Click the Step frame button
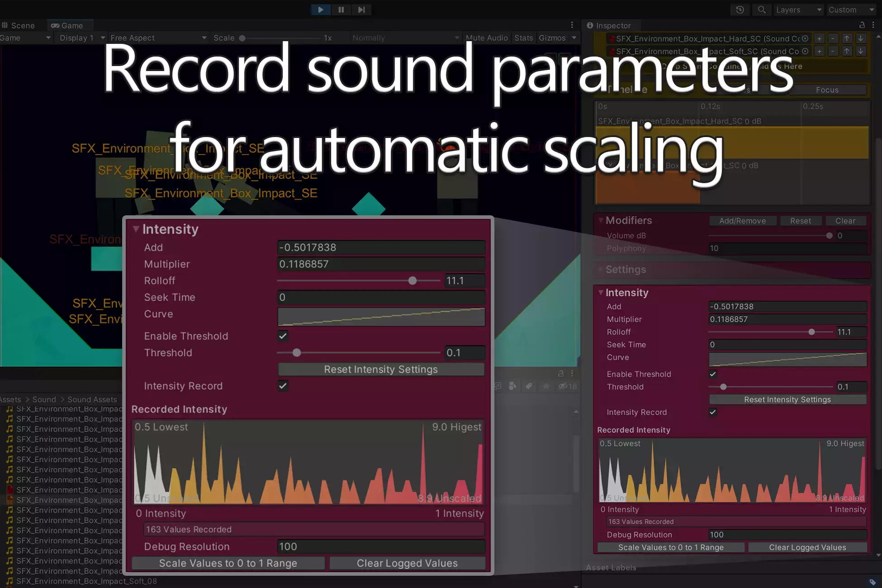 point(361,9)
